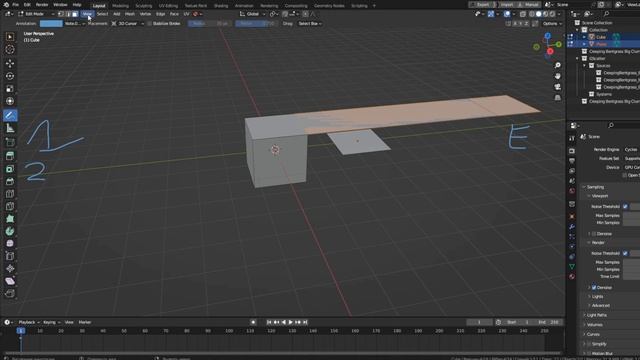The image size is (640, 360).
Task: Select the Add Cube tool
Action: [x=10, y=142]
